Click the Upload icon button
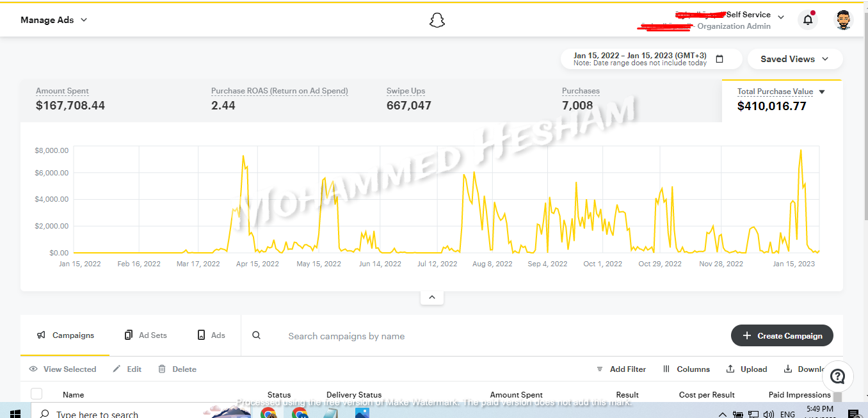Image resolution: width=868 pixels, height=418 pixels. click(x=746, y=369)
